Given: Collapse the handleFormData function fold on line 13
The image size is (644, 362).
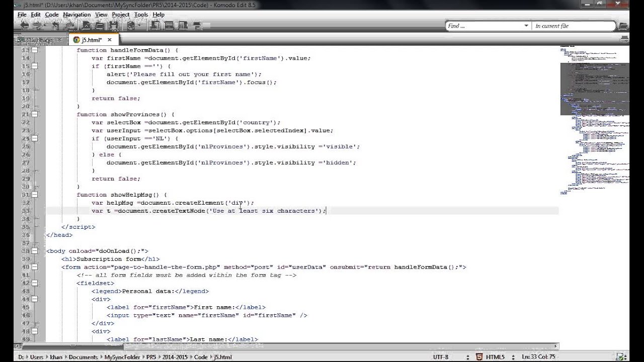Looking at the screenshot, I should pos(35,50).
